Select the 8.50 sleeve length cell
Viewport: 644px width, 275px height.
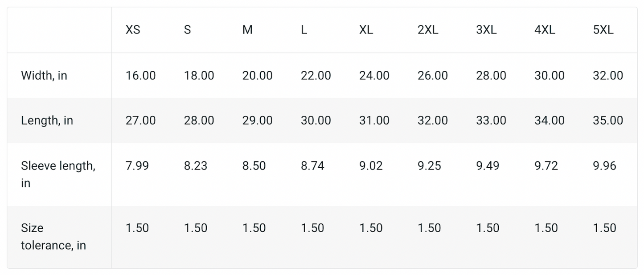pyautogui.click(x=254, y=166)
